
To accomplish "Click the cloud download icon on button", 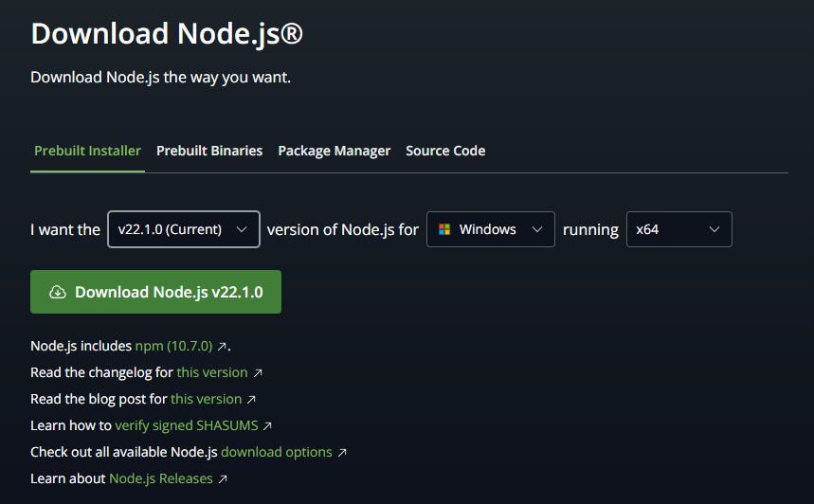I will pyautogui.click(x=58, y=292).
